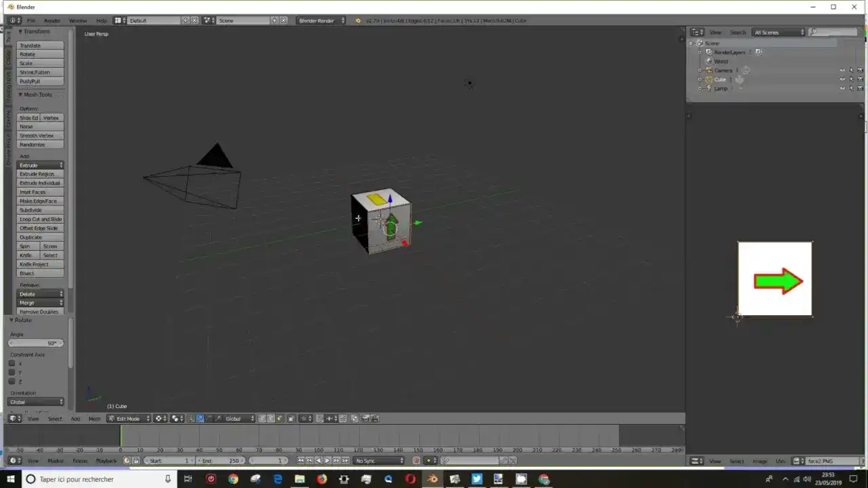The image size is (868, 488).
Task: Enable the X constraint axis checkbox
Action: click(x=12, y=363)
